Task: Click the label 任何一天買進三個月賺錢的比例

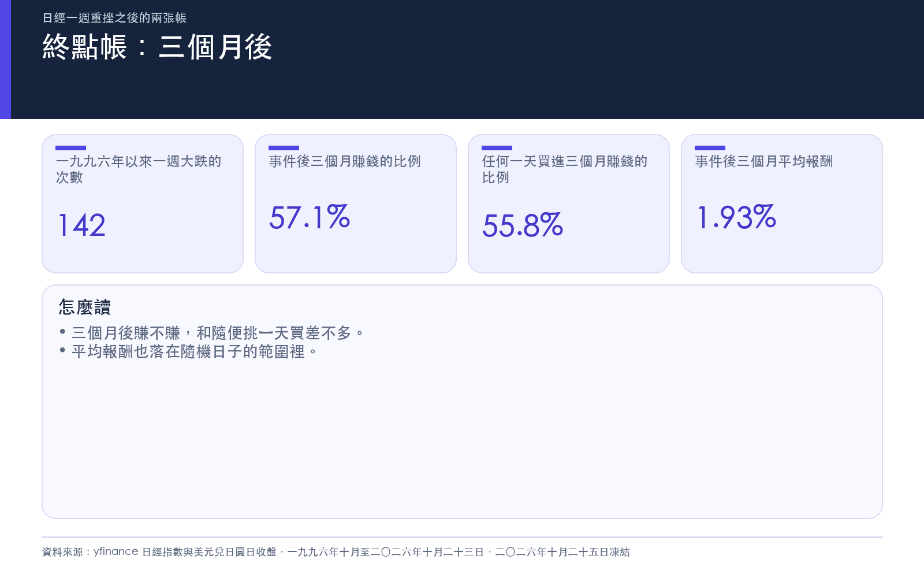Action: pos(565,169)
